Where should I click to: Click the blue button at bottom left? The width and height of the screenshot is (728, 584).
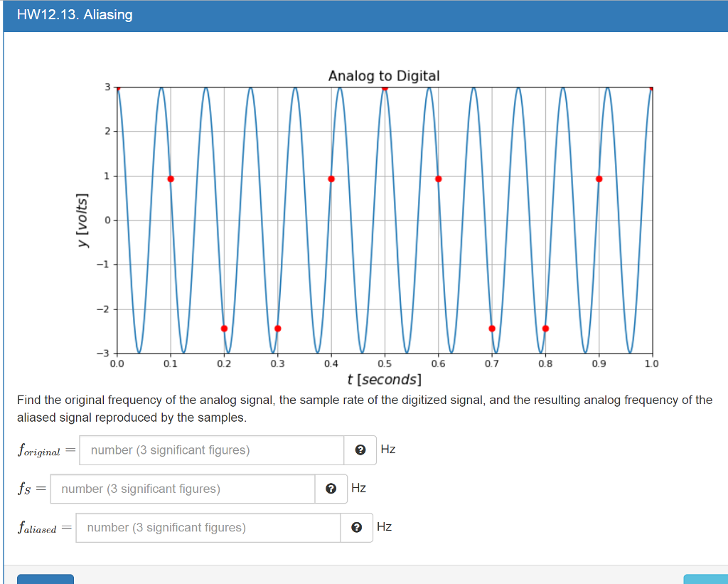click(x=45, y=579)
